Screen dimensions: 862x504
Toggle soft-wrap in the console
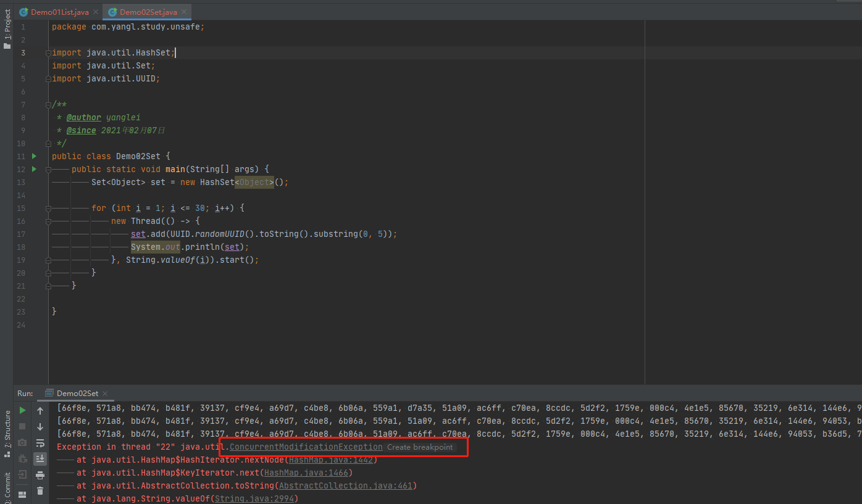[40, 442]
